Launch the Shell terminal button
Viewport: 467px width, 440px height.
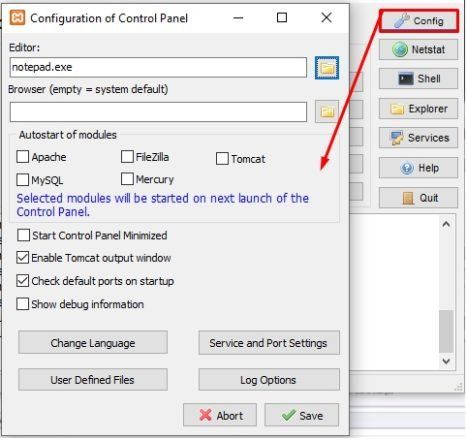(418, 79)
